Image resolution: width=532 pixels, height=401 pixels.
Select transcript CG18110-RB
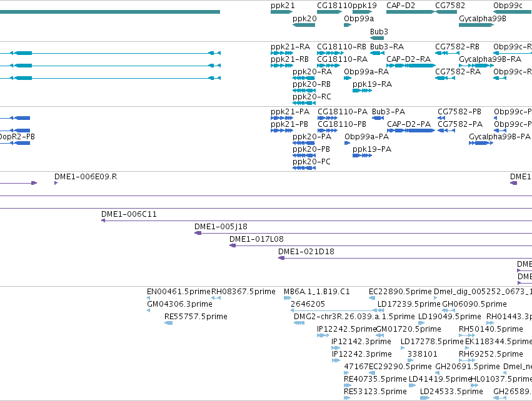pos(331,53)
